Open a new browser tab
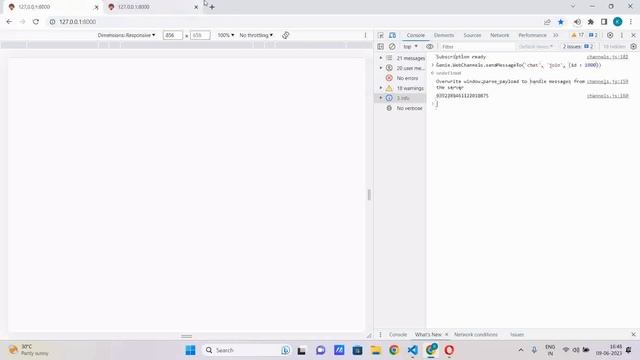This screenshot has height=360, width=640. coord(212,7)
